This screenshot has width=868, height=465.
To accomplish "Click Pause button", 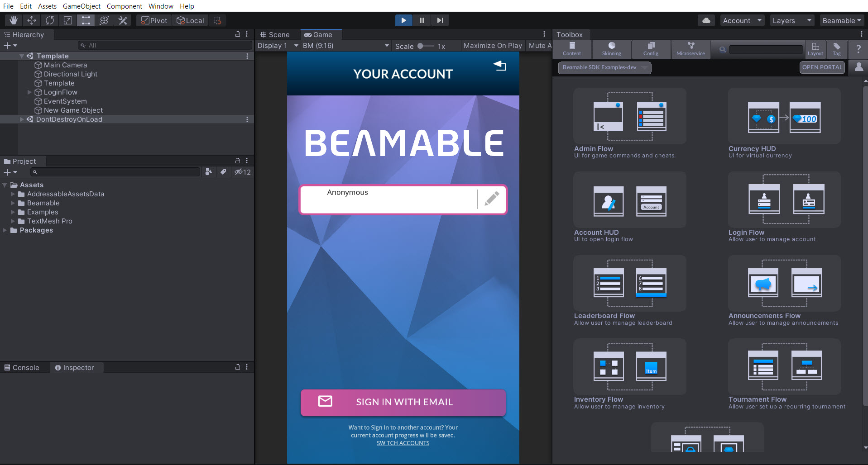I will tap(422, 20).
